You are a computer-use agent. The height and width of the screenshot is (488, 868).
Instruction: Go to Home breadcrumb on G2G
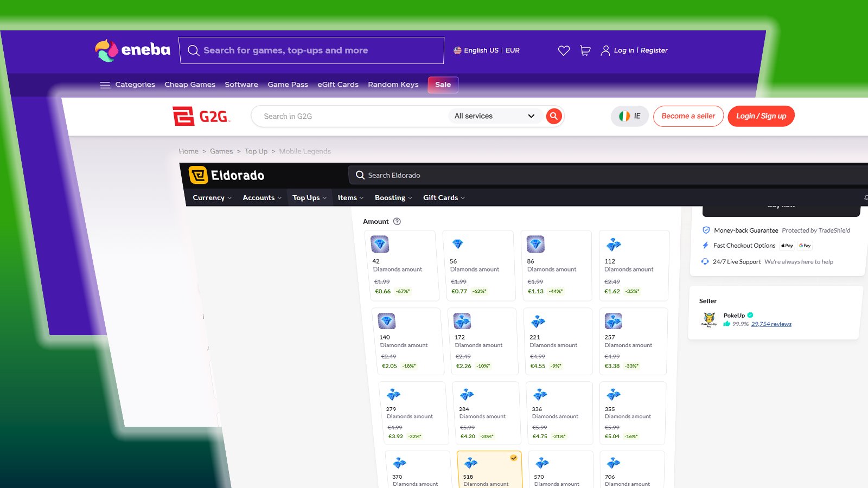[189, 151]
